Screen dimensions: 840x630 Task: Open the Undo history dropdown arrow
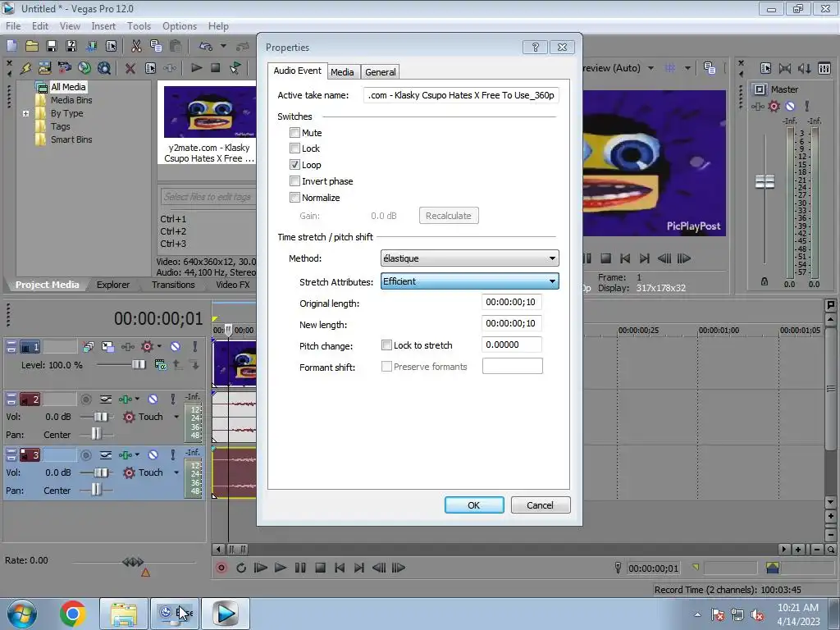(223, 47)
